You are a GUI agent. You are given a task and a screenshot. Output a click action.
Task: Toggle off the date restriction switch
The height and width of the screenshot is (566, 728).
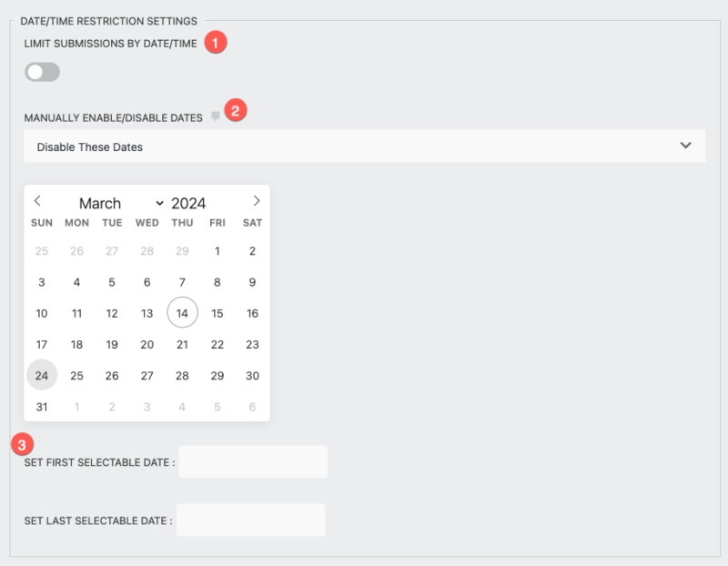[42, 71]
